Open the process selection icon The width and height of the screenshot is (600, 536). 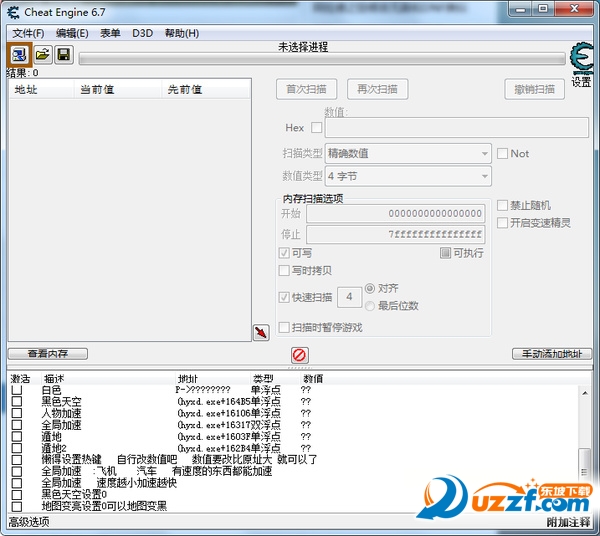coord(19,55)
